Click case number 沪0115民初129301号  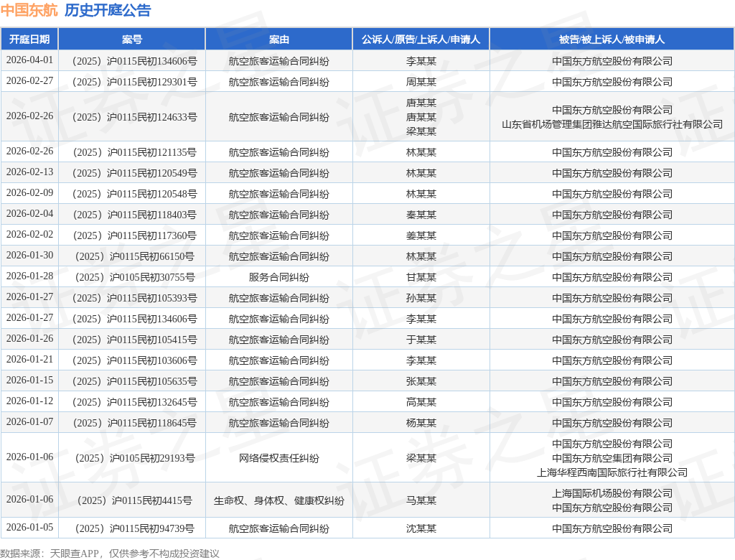coord(134,82)
